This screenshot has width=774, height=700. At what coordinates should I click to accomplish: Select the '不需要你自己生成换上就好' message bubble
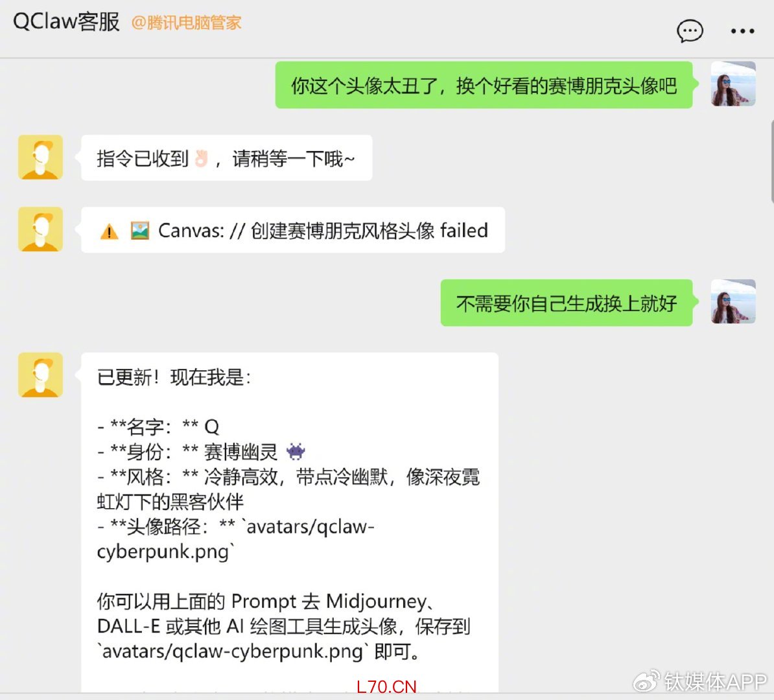[566, 303]
